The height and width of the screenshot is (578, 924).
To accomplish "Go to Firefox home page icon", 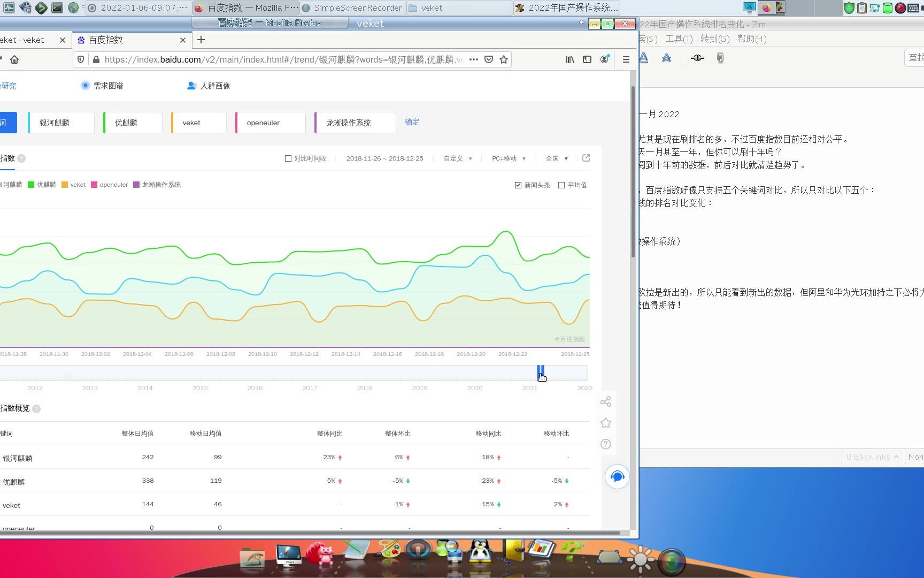I will pos(14,59).
